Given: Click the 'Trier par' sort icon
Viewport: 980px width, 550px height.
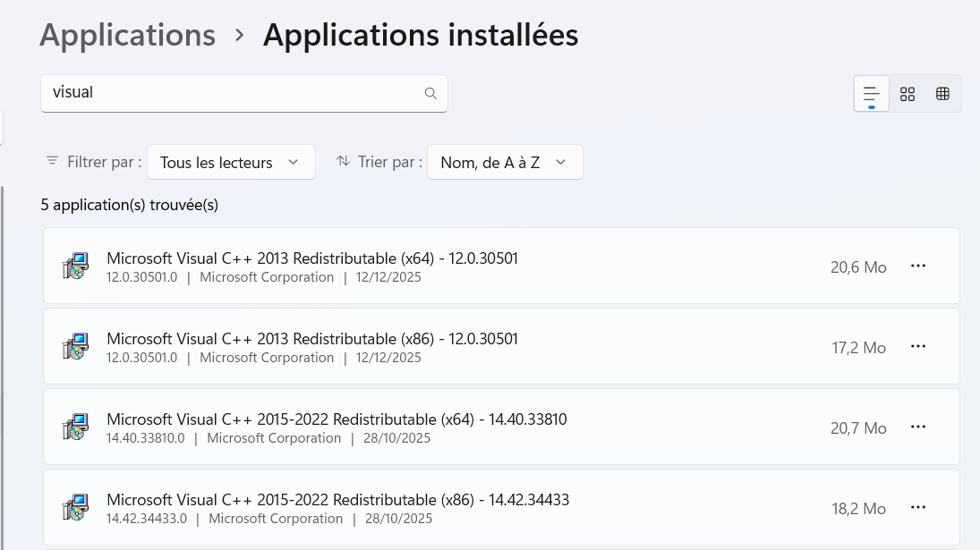Looking at the screenshot, I should coord(343,162).
